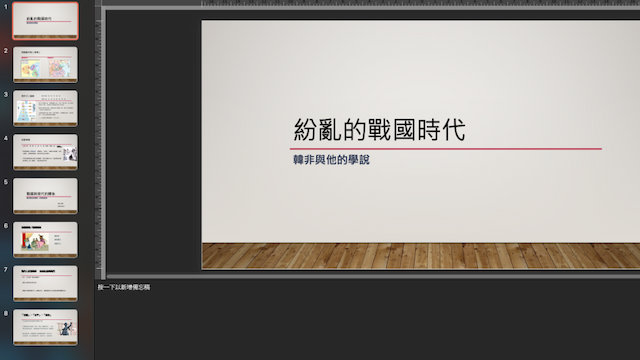This screenshot has height=360, width=640.
Task: Select slide 1 thumbnail in the panel
Action: pyautogui.click(x=45, y=21)
